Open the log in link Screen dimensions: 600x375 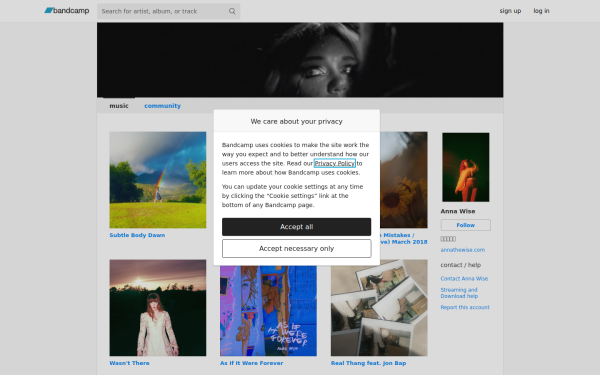tap(541, 11)
